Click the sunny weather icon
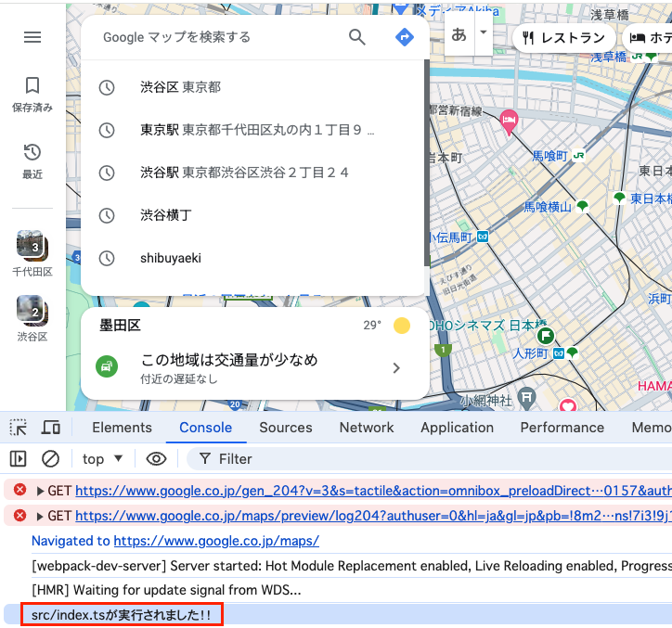 pyautogui.click(x=402, y=326)
